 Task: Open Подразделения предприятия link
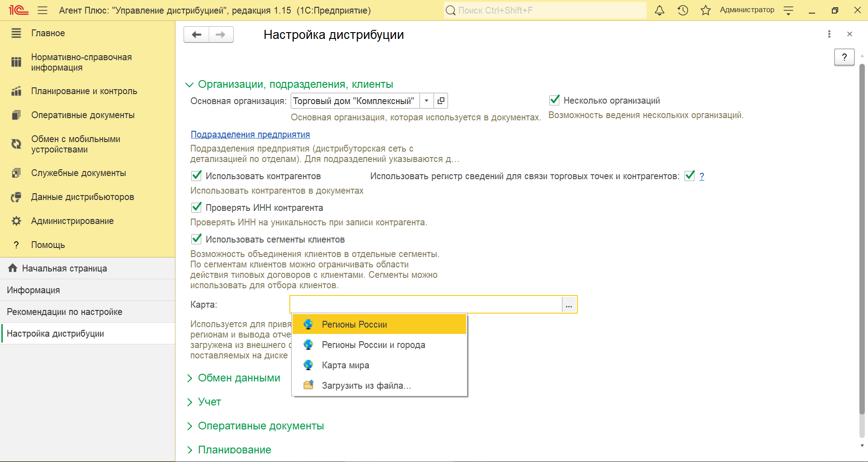(x=250, y=134)
